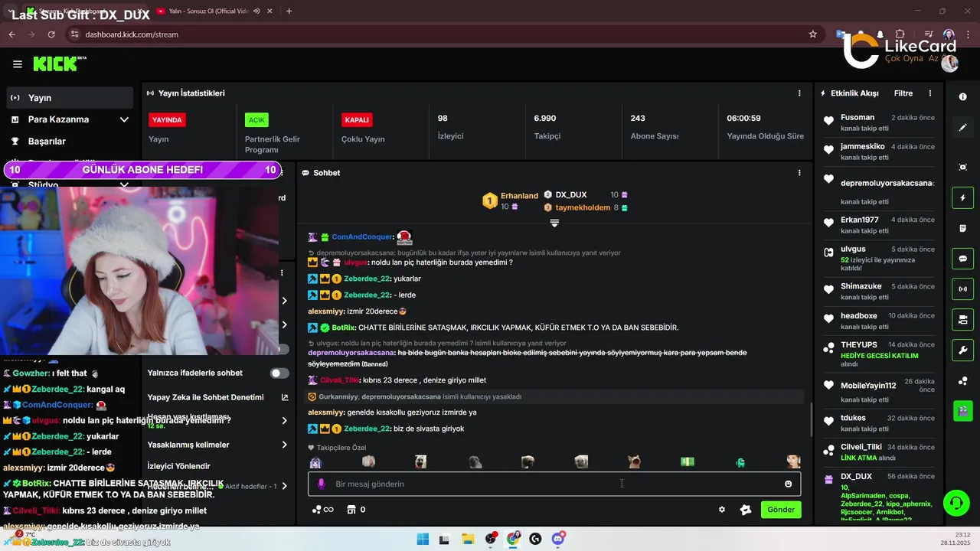The image size is (980, 551).
Task: Click the stream preview icon in right sidebar
Action: click(962, 167)
